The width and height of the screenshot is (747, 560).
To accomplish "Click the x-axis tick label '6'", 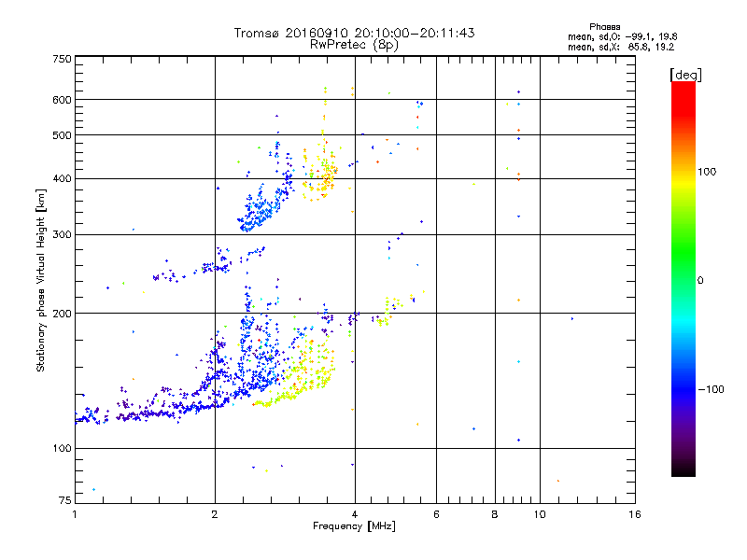I will point(436,514).
